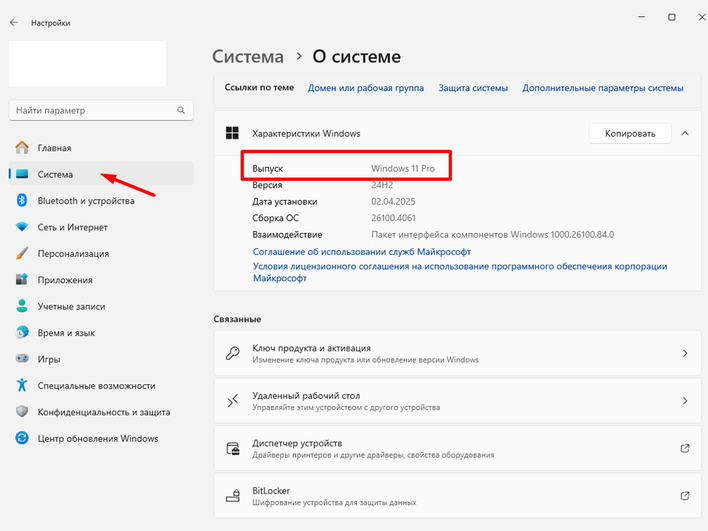Go to Сеть и Интернет
The image size is (708, 531).
101,227
